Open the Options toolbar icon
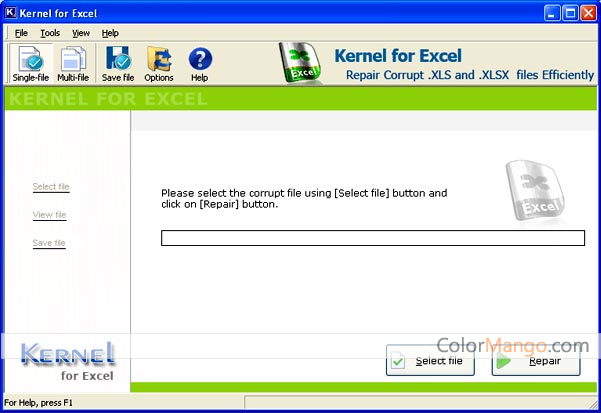This screenshot has height=413, width=601. [159, 64]
